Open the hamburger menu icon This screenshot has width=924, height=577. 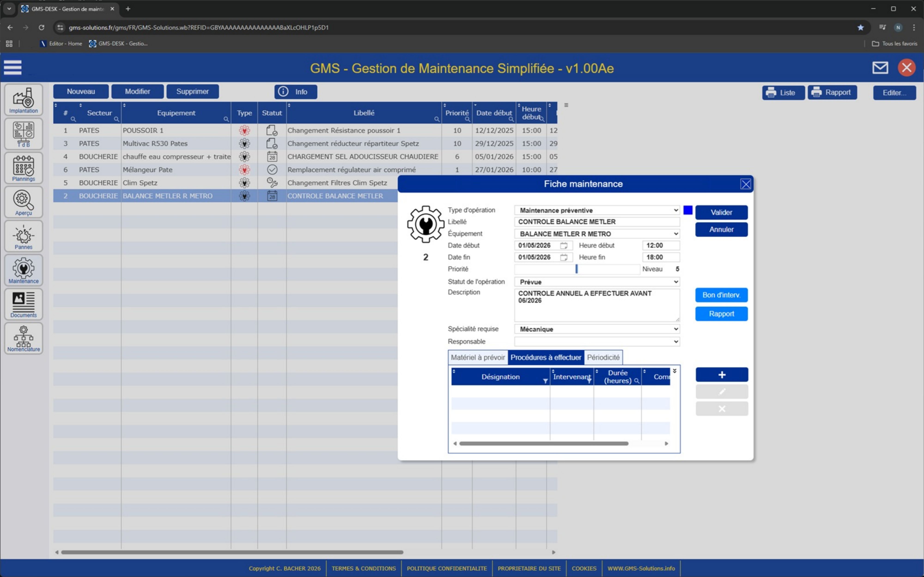(x=13, y=68)
